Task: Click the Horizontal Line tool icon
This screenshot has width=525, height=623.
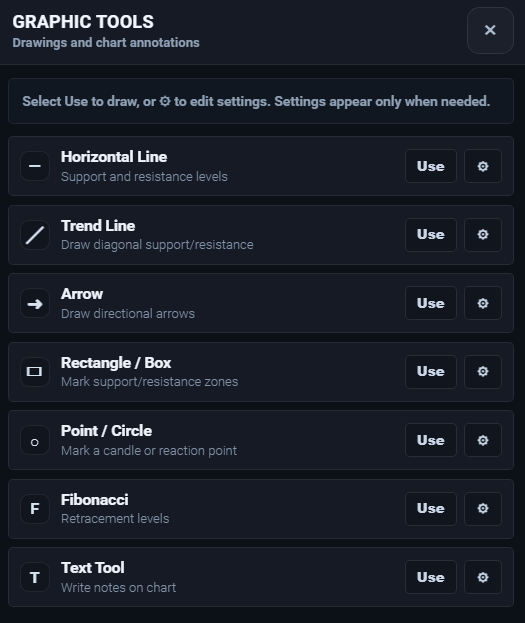Action: [35, 166]
